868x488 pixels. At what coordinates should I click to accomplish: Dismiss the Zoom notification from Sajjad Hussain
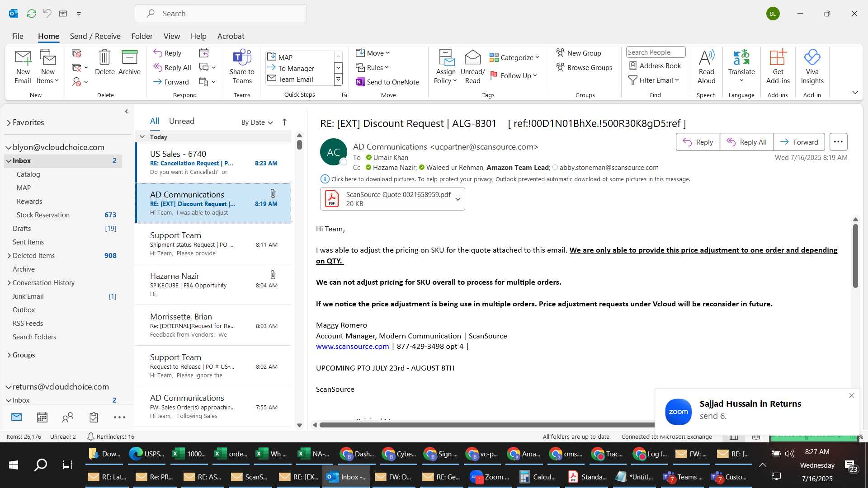(852, 395)
